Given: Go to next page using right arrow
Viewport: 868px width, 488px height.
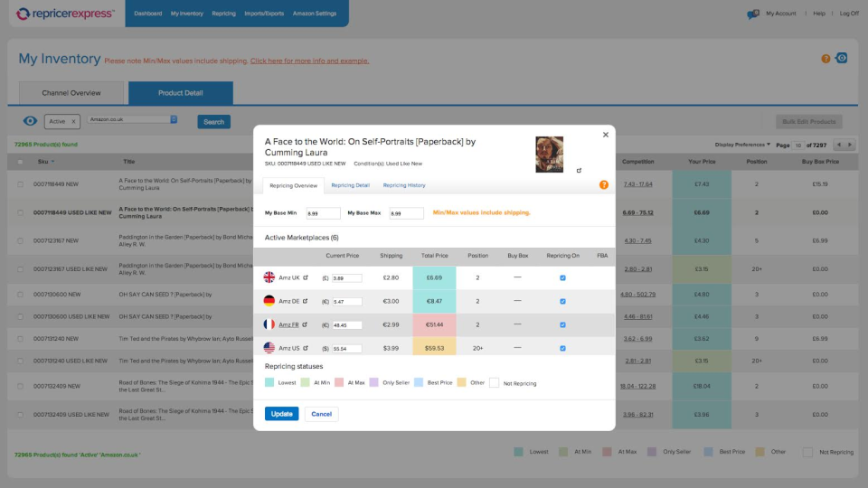Looking at the screenshot, I should [x=849, y=145].
